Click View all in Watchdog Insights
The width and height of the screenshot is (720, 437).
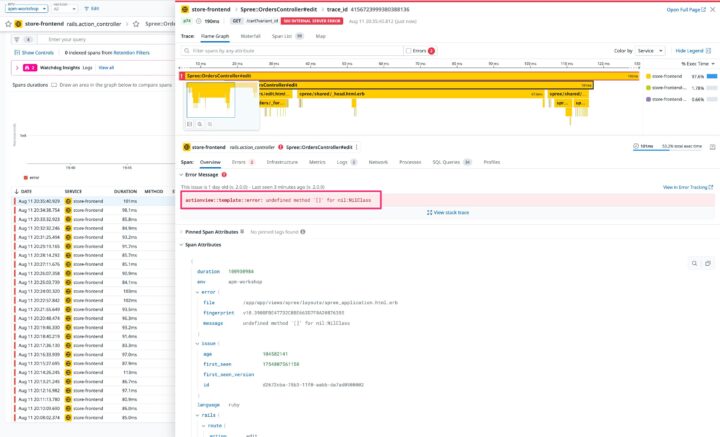coord(106,67)
